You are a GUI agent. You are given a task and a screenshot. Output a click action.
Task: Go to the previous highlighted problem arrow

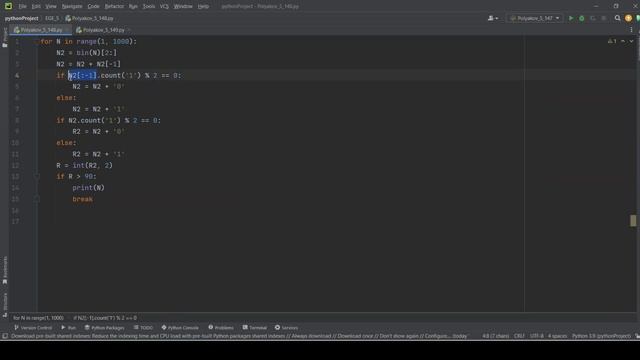click(x=623, y=41)
